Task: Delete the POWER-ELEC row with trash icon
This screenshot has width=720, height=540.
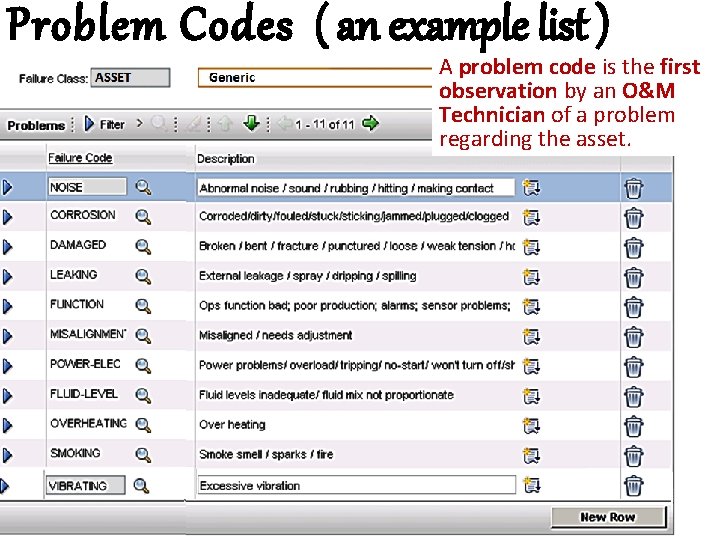Action: 634,367
